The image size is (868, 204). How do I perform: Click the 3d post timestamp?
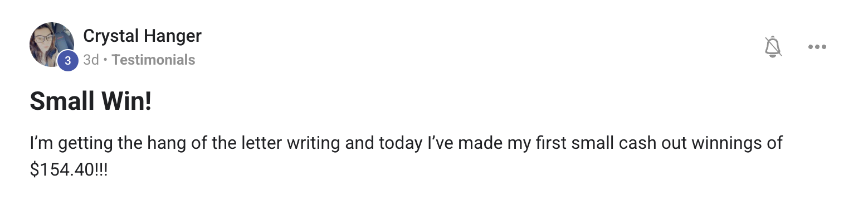tap(91, 60)
